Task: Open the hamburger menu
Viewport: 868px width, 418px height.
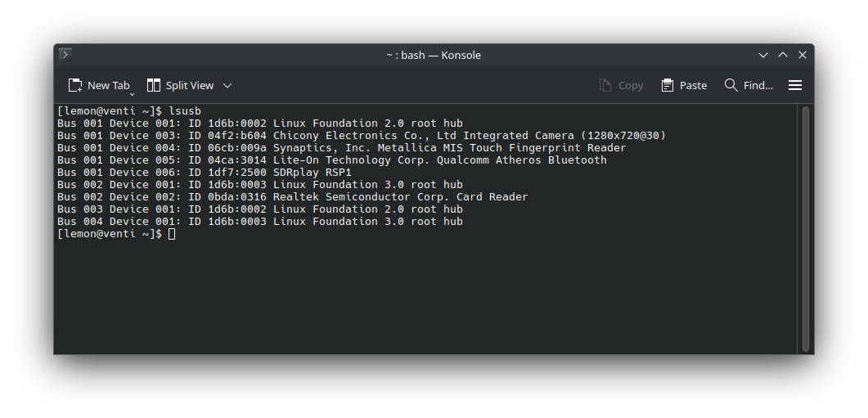Action: point(795,85)
